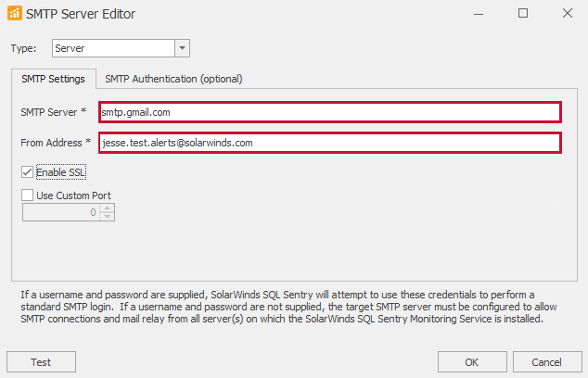
Task: Minimize the SMTP Server Editor window
Action: pyautogui.click(x=479, y=14)
